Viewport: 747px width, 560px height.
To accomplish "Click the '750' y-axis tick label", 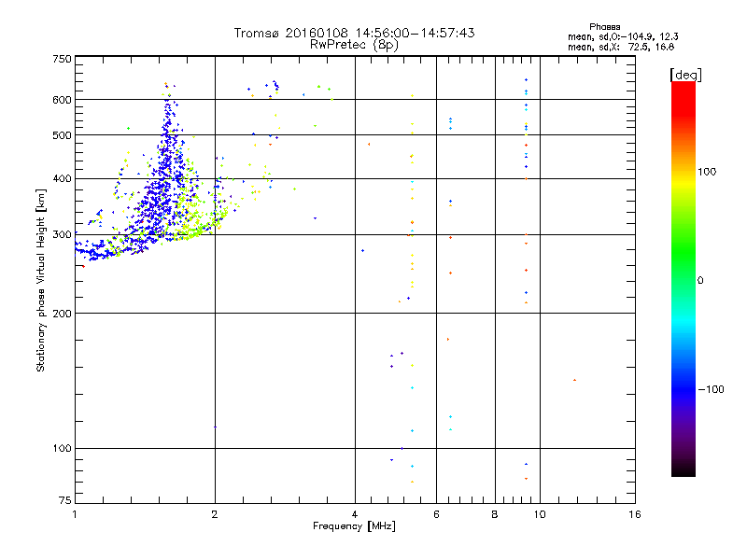I will pos(62,59).
